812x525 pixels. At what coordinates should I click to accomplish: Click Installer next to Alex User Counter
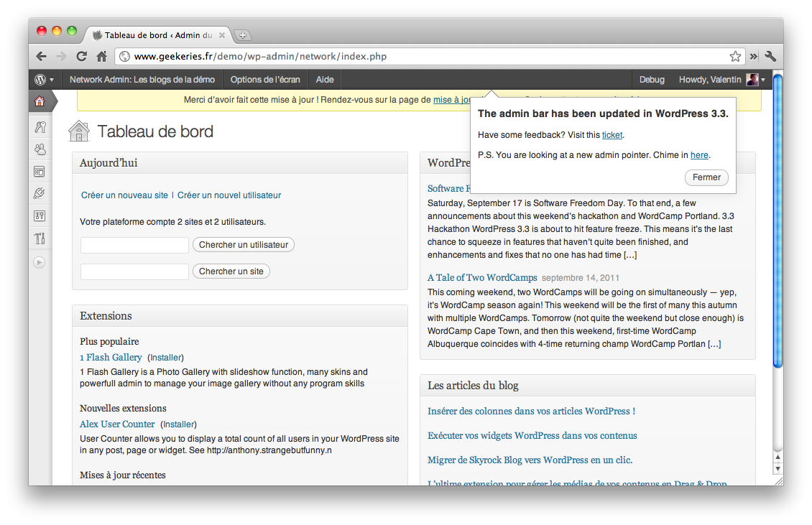tap(179, 424)
